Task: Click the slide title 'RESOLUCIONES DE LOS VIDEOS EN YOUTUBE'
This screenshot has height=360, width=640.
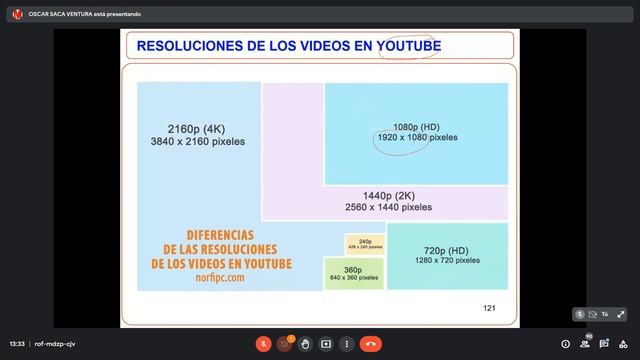Action: tap(289, 46)
